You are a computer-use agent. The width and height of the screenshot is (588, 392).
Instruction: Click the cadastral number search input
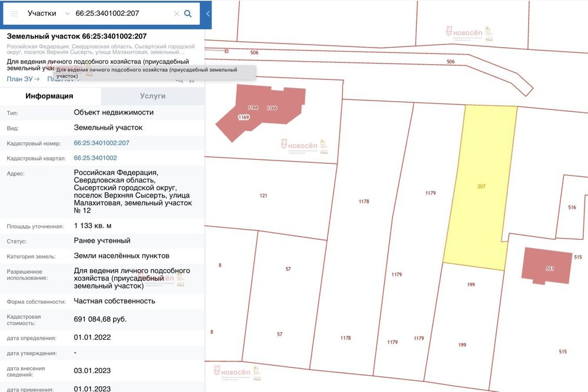point(123,14)
